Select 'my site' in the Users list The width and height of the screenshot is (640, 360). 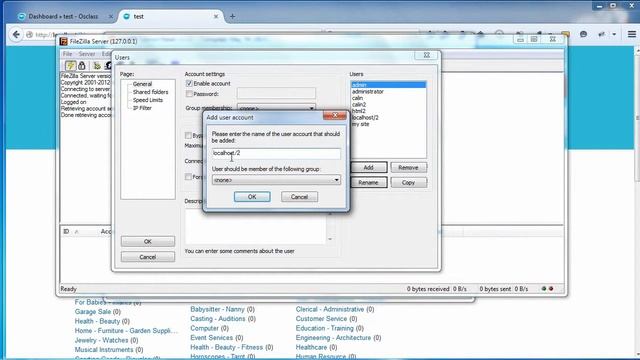(389, 124)
